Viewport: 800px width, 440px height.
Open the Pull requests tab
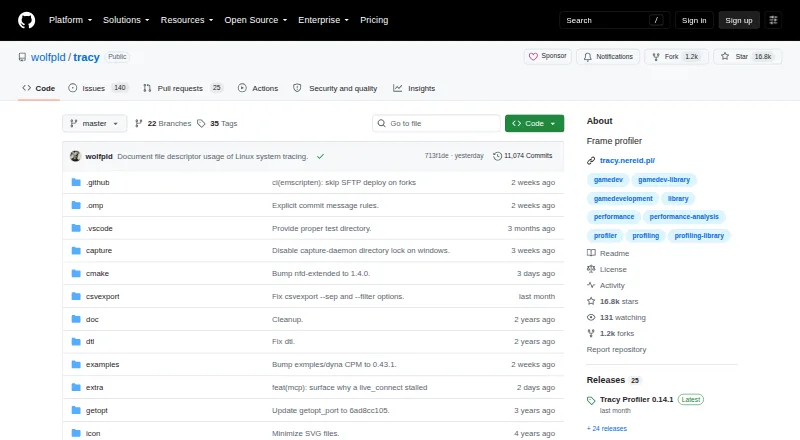183,88
